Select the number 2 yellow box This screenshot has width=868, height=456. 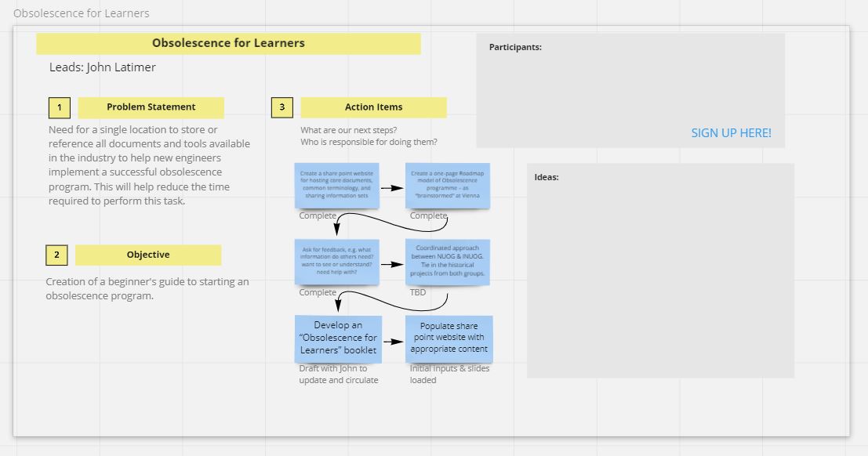56,255
